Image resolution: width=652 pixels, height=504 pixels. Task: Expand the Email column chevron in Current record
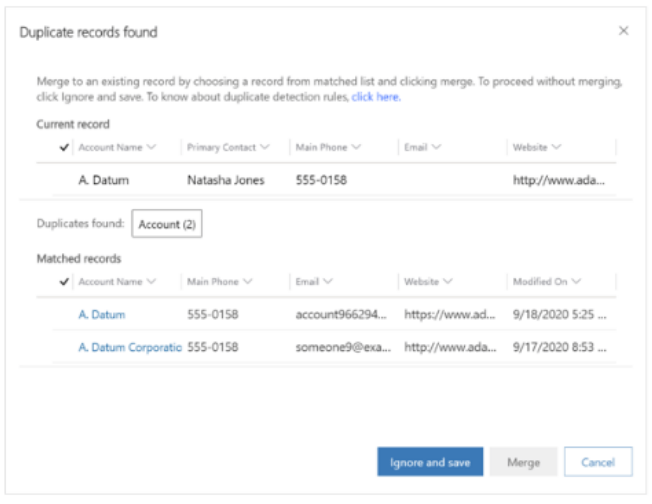436,147
